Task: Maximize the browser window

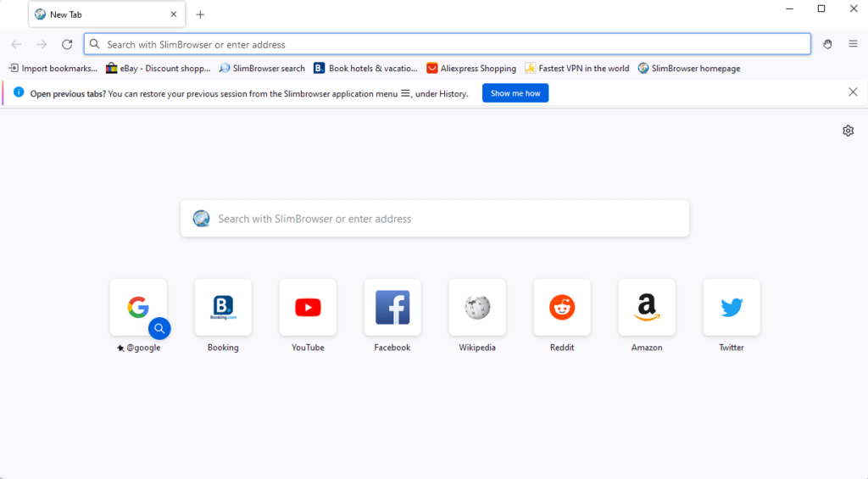Action: tap(821, 8)
